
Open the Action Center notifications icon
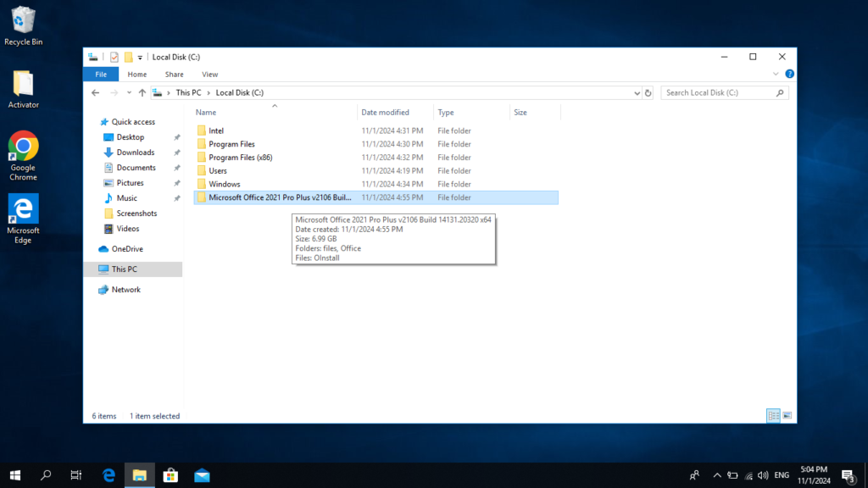(x=849, y=475)
